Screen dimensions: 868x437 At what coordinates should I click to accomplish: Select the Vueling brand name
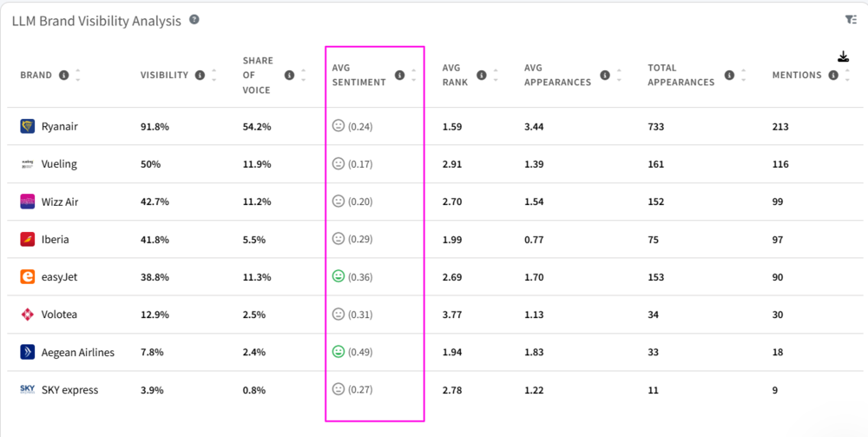click(x=59, y=164)
